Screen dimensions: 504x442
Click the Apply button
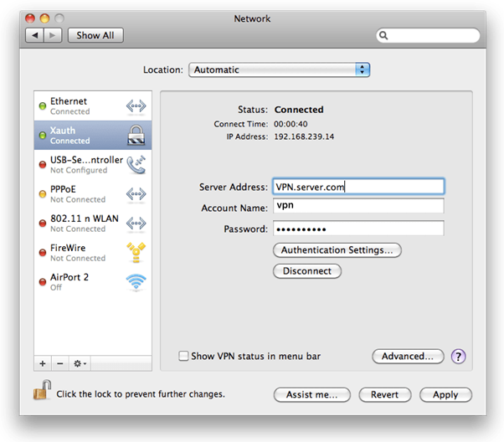click(445, 394)
